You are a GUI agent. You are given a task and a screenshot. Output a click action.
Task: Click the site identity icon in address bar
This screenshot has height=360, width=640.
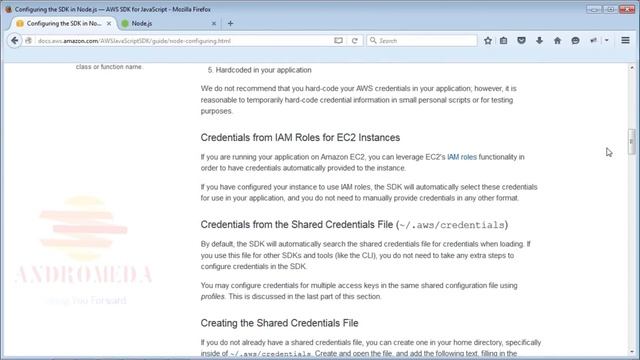pos(29,41)
